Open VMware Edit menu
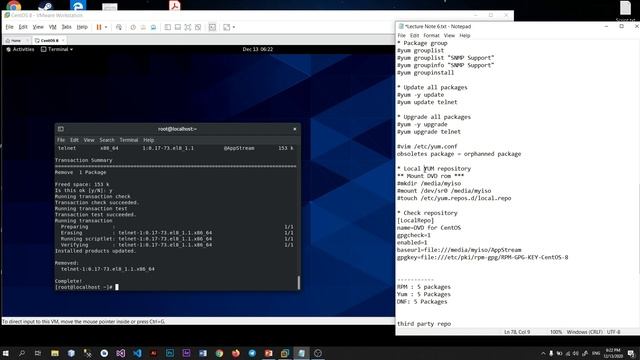 [x=23, y=27]
